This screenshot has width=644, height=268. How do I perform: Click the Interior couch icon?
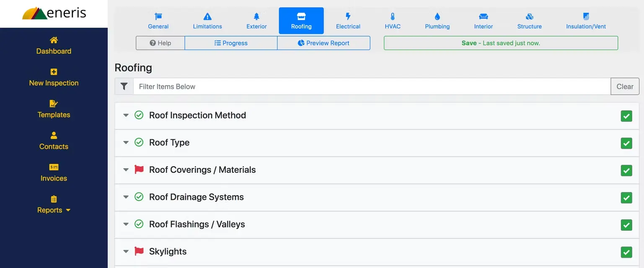[x=484, y=16]
